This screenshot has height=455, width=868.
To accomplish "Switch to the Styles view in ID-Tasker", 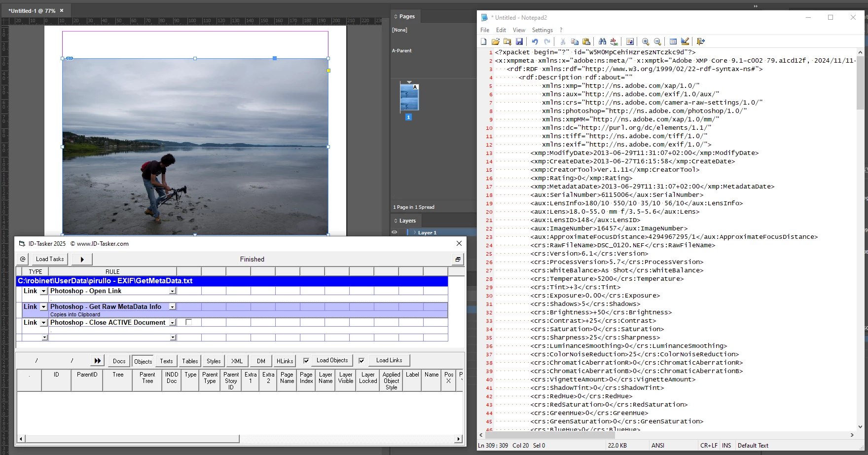I will tap(214, 361).
